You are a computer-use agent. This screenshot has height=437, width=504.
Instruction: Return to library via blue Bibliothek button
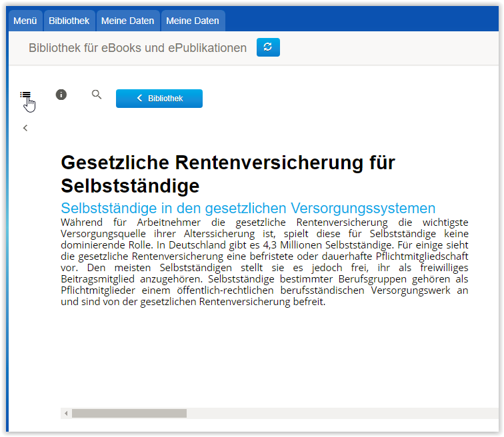tap(159, 99)
